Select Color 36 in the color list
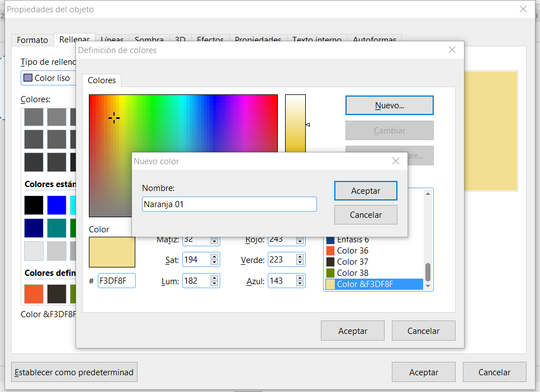Image resolution: width=540 pixels, height=392 pixels. [x=353, y=251]
